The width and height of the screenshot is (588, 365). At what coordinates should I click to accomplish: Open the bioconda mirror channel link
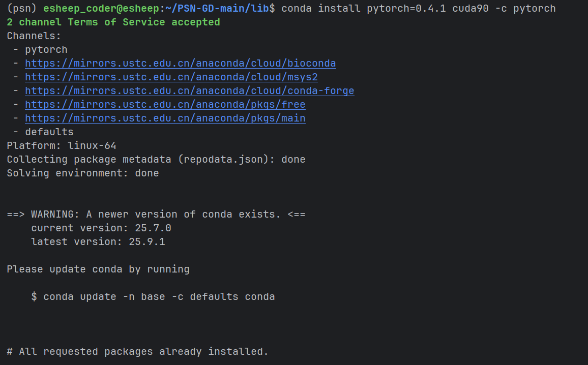tap(180, 64)
